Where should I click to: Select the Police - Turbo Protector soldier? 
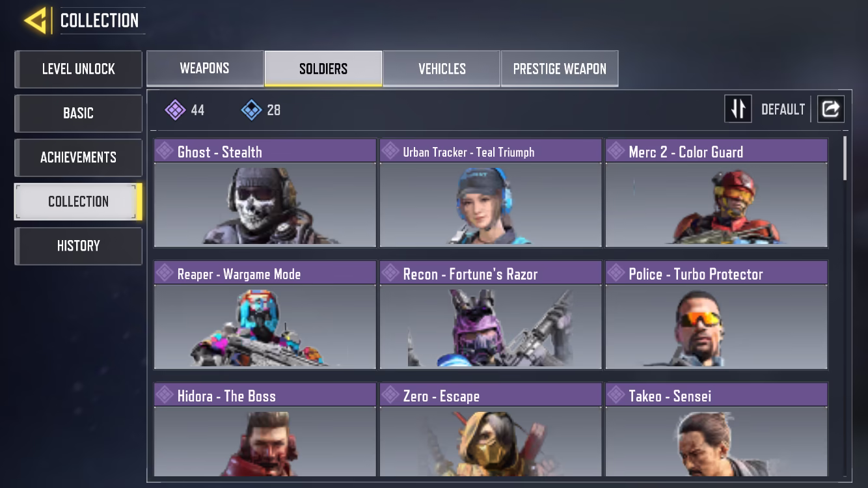(716, 315)
